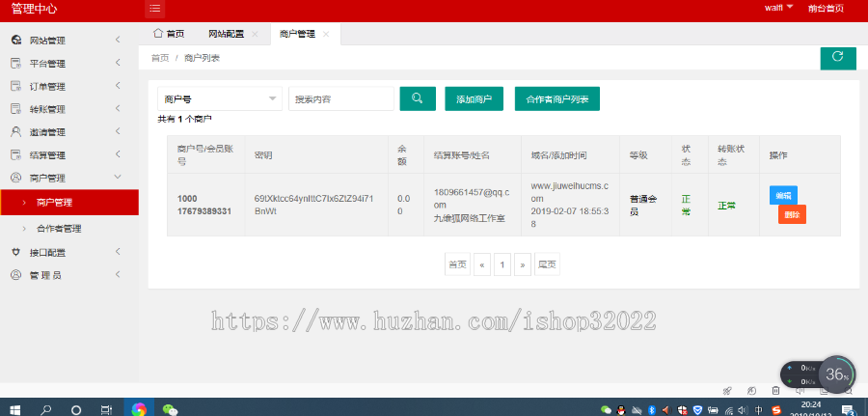Click the Bluetooth tray icon
Viewport: 868px width, 416px height.
652,410
